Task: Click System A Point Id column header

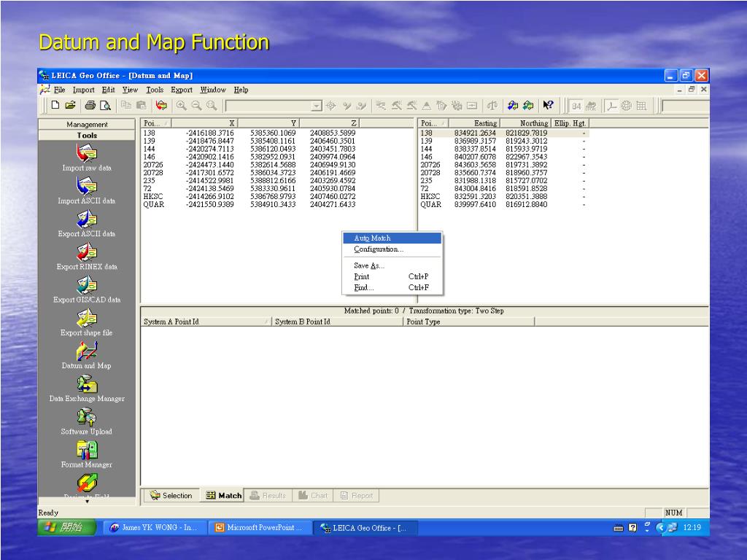Action: (206, 322)
